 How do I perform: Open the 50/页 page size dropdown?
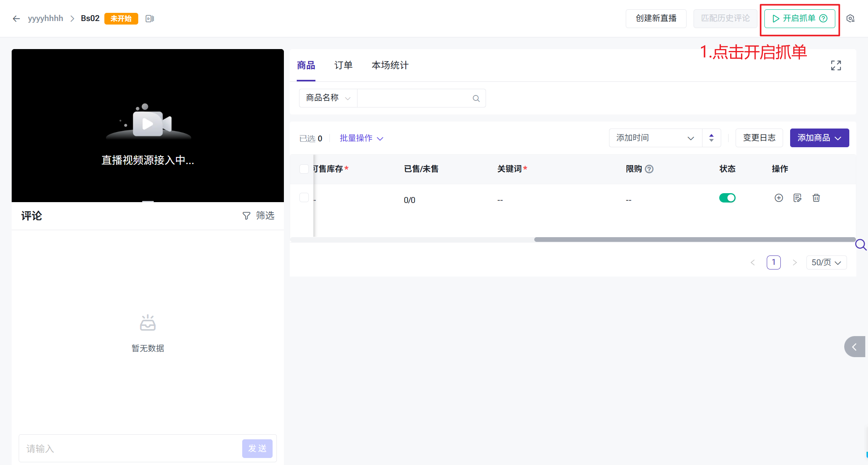pos(826,262)
